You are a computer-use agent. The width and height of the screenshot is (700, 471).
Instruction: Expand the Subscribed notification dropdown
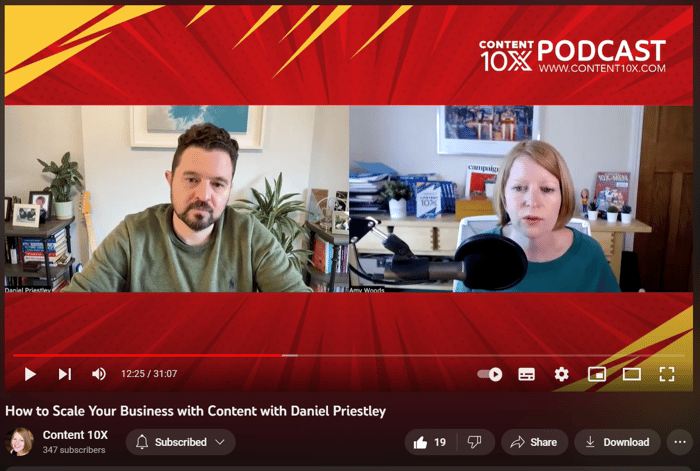[220, 442]
